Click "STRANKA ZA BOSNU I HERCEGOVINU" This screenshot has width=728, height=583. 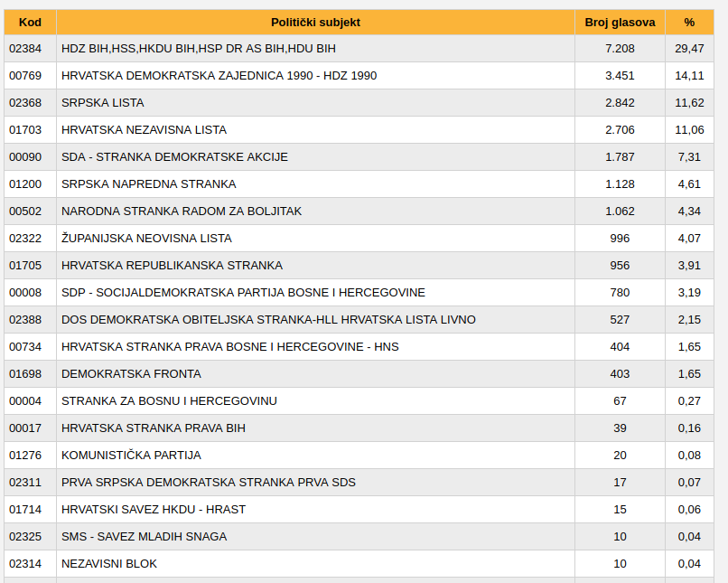169,401
